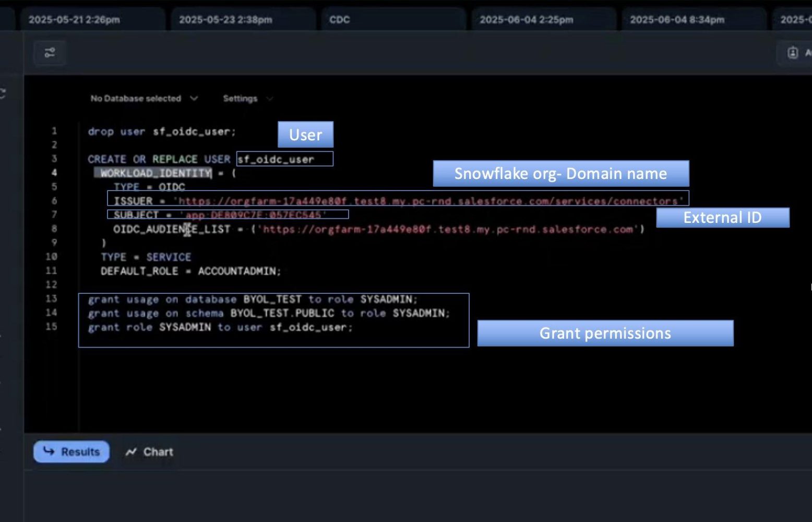812x522 pixels.
Task: Click the ISSUER line in the editor
Action: pos(398,201)
